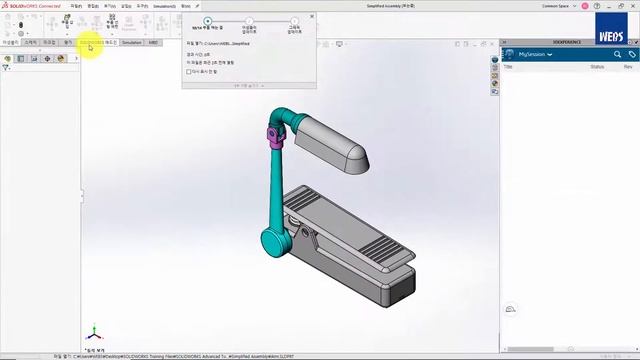Select the first progress step circle

click(207, 21)
